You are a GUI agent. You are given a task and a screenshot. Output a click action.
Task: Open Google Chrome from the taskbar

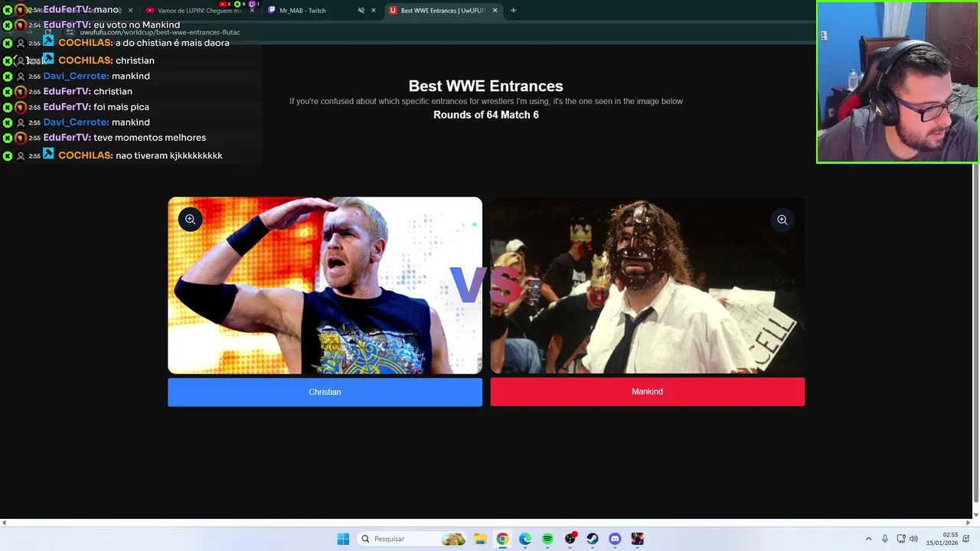click(502, 539)
